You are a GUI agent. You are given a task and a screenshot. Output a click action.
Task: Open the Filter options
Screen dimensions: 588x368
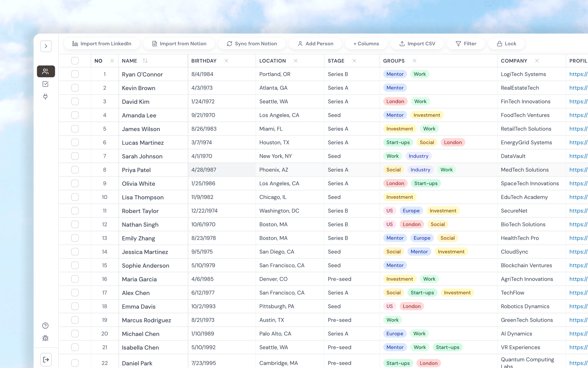(466, 44)
